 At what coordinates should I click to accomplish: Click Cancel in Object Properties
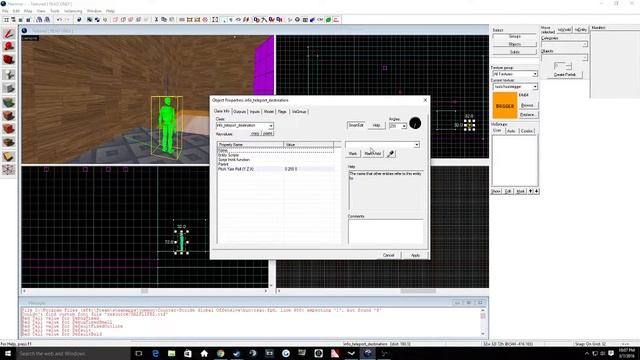click(389, 255)
